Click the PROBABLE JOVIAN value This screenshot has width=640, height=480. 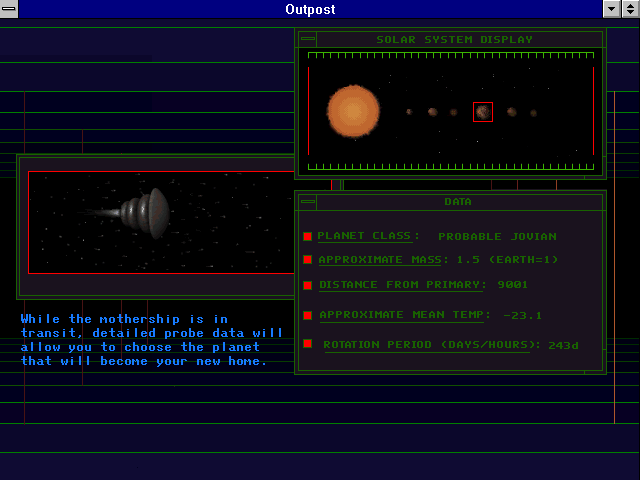pyautogui.click(x=497, y=237)
